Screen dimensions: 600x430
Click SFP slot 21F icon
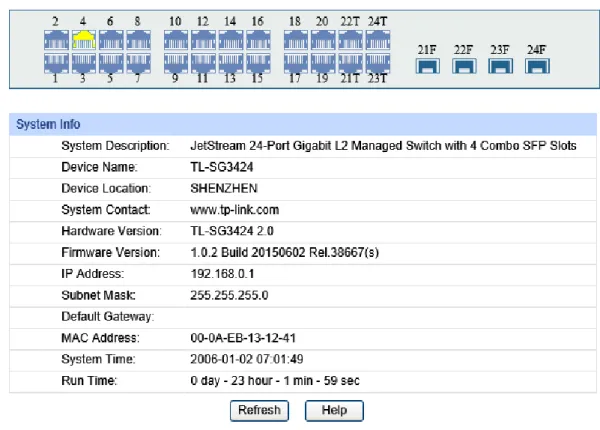point(427,66)
